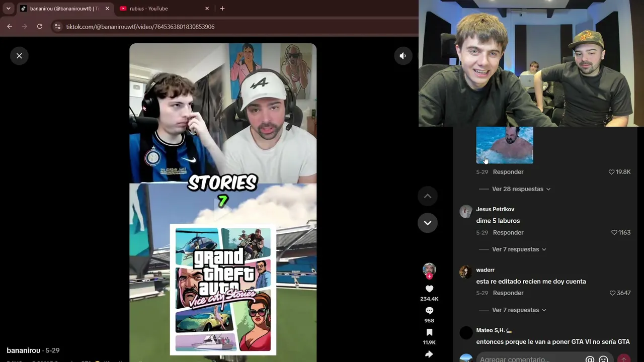Reload the TikTok page
The width and height of the screenshot is (644, 362).
pyautogui.click(x=40, y=27)
